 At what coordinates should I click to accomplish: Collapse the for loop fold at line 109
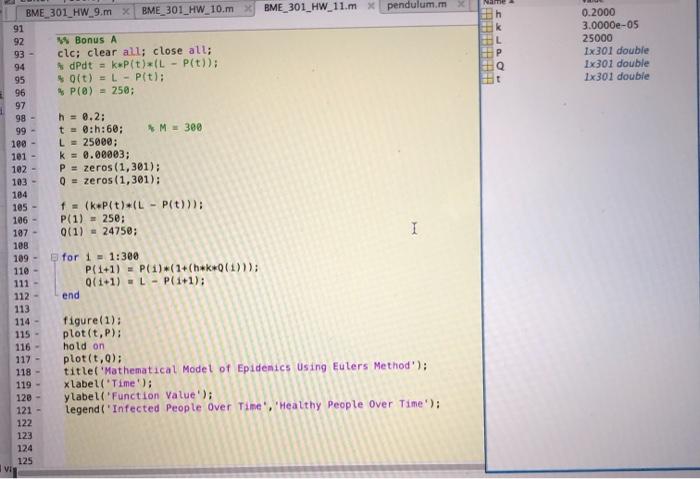(x=54, y=257)
